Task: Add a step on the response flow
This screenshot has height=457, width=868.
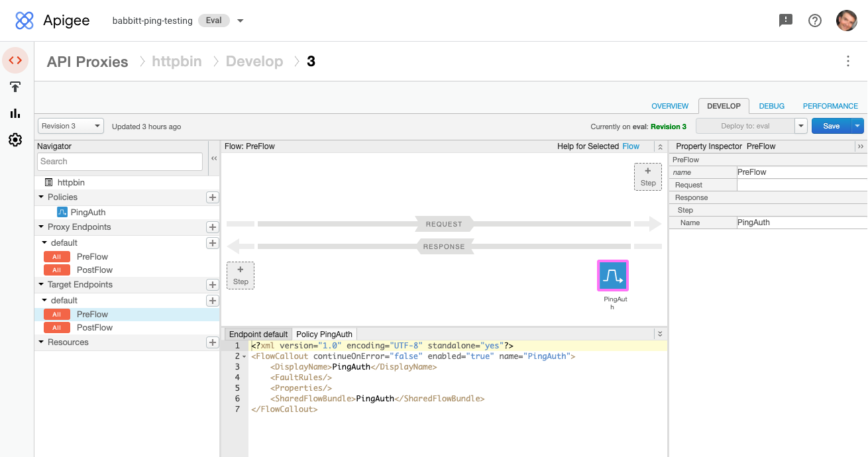Action: click(x=240, y=275)
